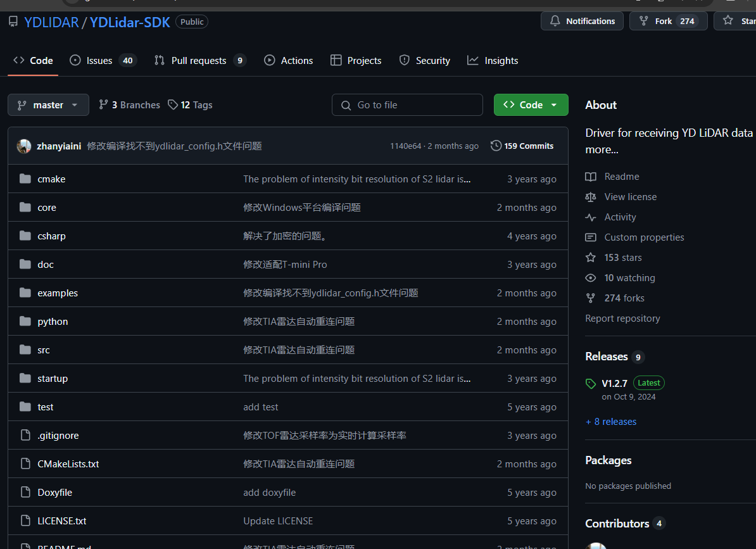Open the '修改适配T-mini Pro' commit message
756x549 pixels.
[285, 264]
